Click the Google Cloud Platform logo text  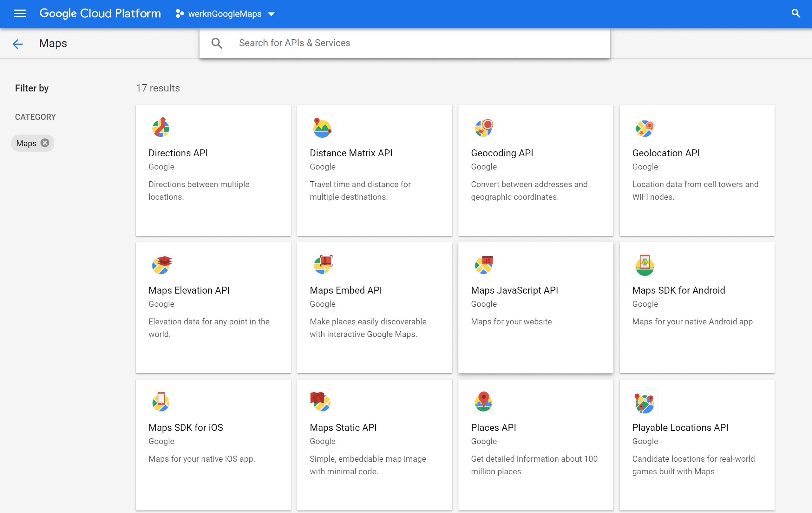[100, 14]
